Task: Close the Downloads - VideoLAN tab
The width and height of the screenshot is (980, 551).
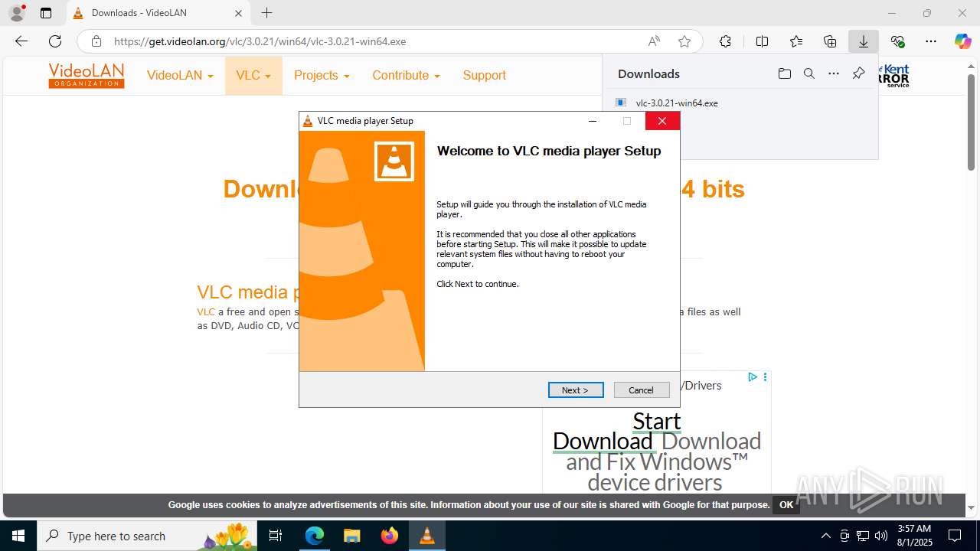Action: (x=238, y=13)
